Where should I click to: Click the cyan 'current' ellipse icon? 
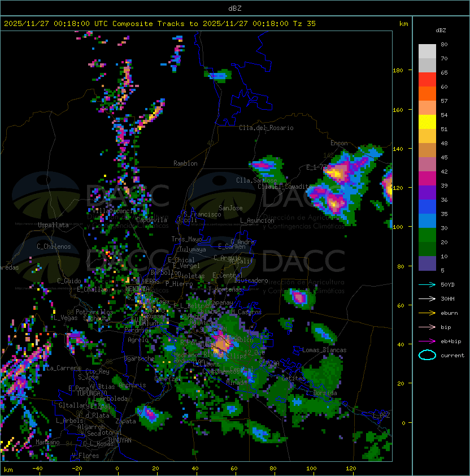(427, 355)
